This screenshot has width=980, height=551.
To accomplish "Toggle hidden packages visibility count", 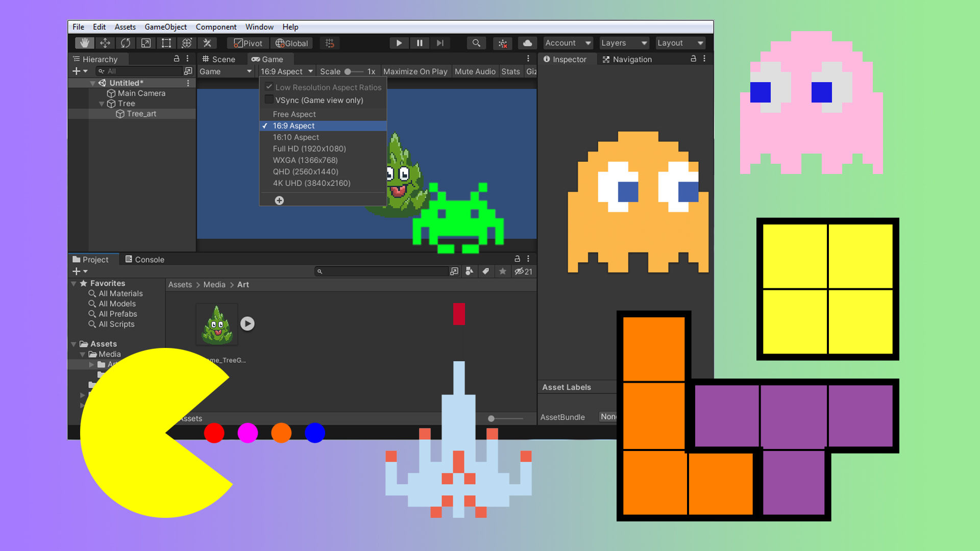I will click(523, 271).
